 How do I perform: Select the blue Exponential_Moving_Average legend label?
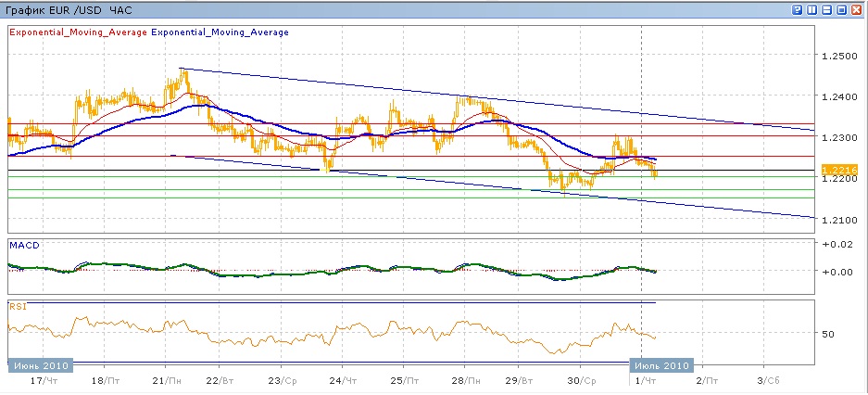(x=220, y=32)
